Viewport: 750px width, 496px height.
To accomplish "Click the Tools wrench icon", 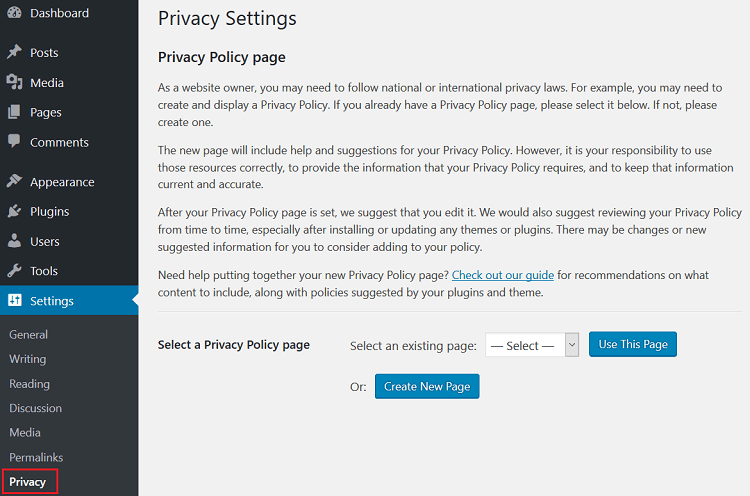I will click(14, 271).
